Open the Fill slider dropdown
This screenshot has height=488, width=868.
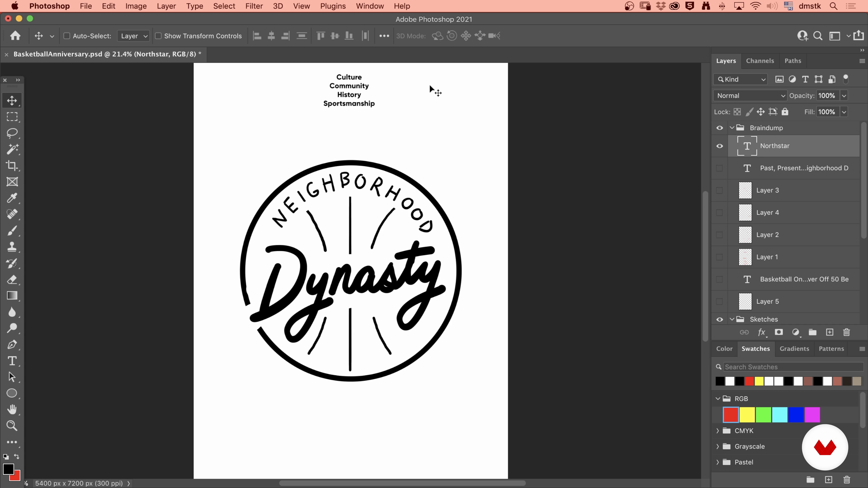(844, 112)
